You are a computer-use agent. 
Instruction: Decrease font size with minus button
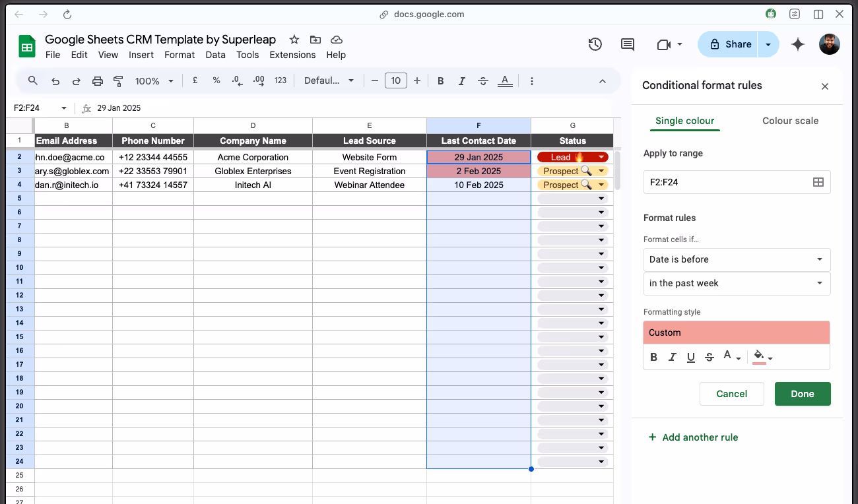coord(375,80)
